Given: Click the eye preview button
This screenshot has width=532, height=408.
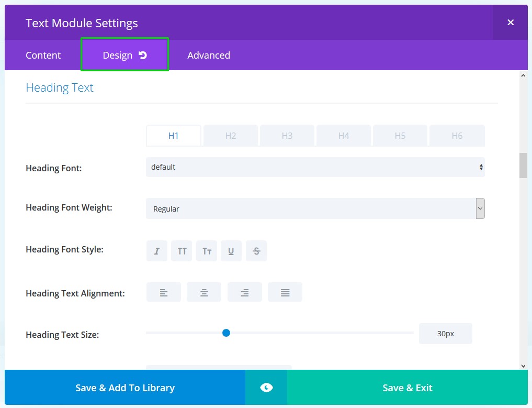Looking at the screenshot, I should [x=266, y=388].
